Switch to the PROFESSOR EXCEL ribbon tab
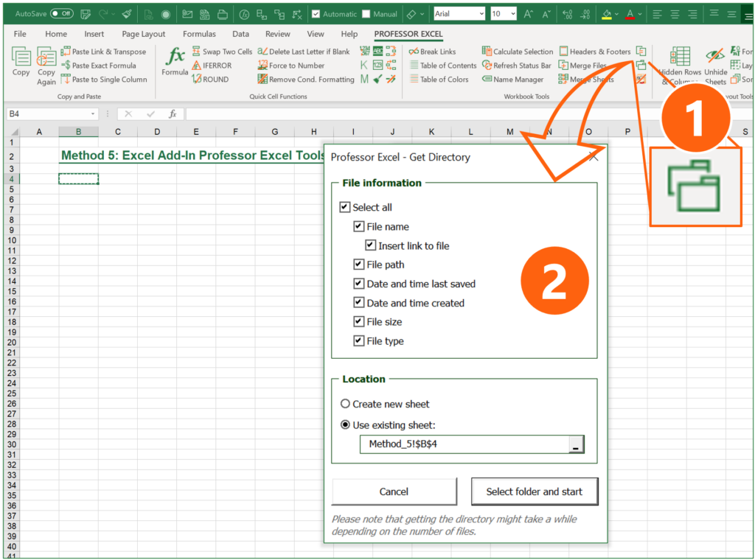This screenshot has height=560, width=755. coord(408,33)
